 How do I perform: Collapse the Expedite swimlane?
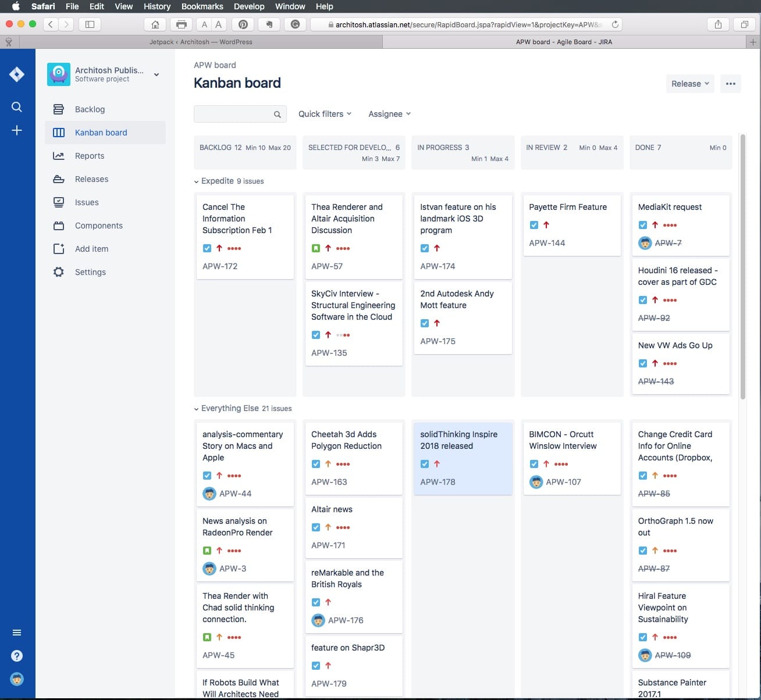[x=197, y=181]
